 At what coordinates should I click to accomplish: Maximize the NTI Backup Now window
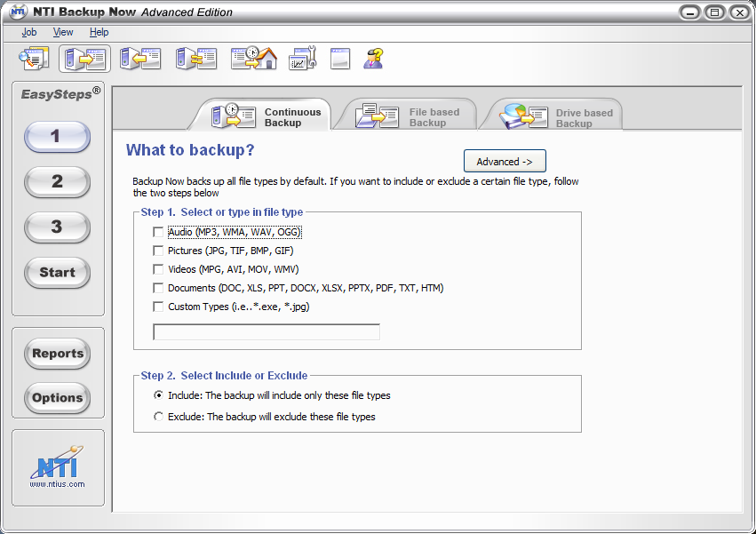pyautogui.click(x=715, y=12)
